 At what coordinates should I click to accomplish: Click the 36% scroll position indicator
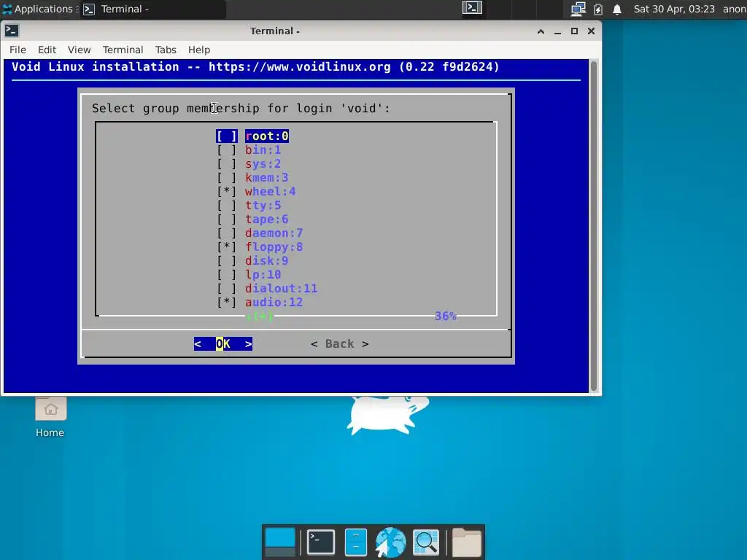(x=446, y=316)
